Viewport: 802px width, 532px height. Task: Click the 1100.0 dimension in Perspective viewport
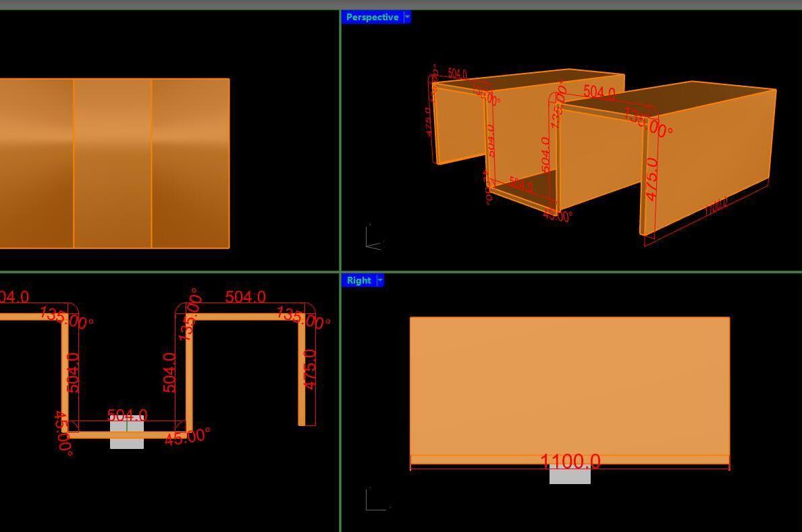(716, 207)
